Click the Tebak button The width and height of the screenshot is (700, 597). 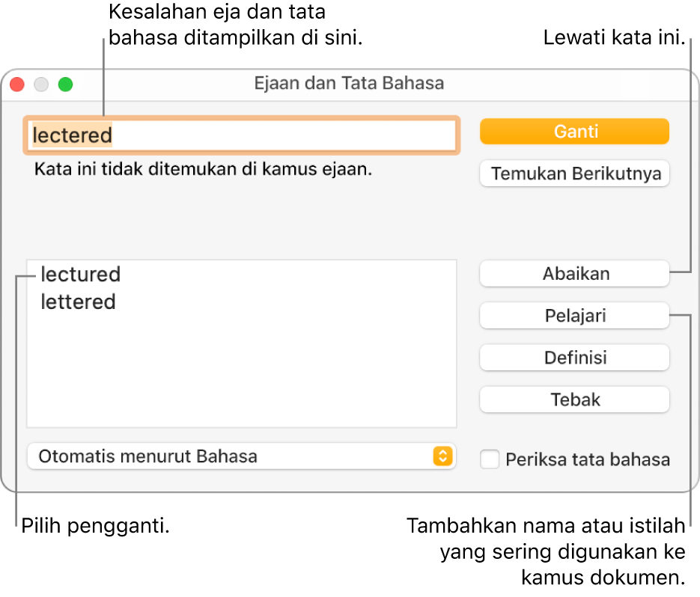pos(574,399)
